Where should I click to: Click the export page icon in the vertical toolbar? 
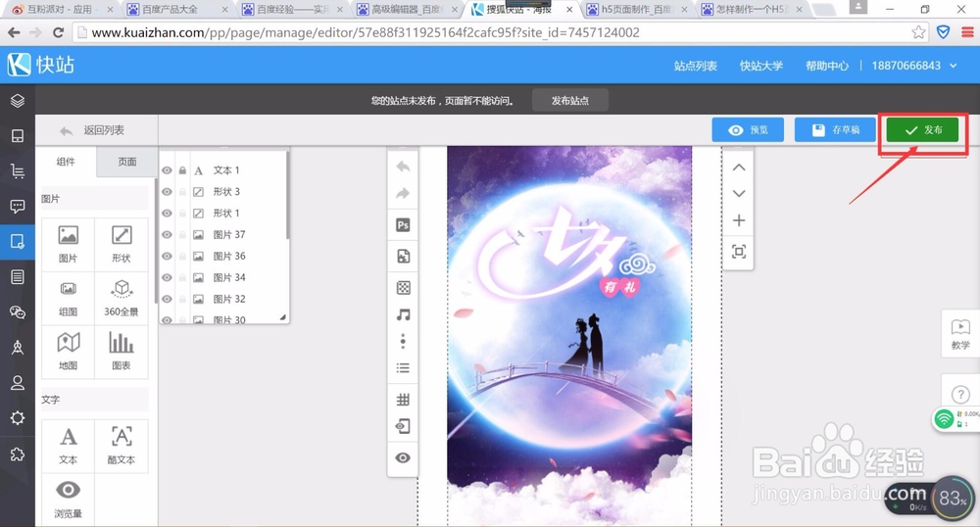[403, 426]
